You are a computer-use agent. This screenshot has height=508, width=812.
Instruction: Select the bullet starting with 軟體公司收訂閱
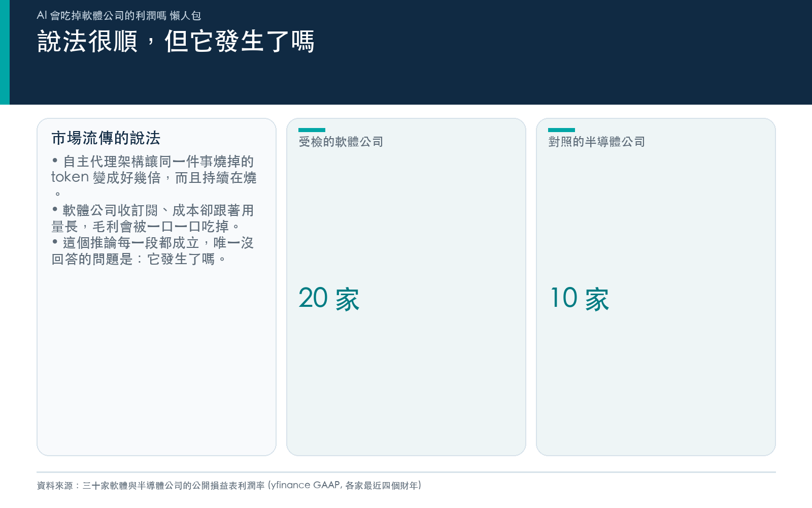coord(153,218)
